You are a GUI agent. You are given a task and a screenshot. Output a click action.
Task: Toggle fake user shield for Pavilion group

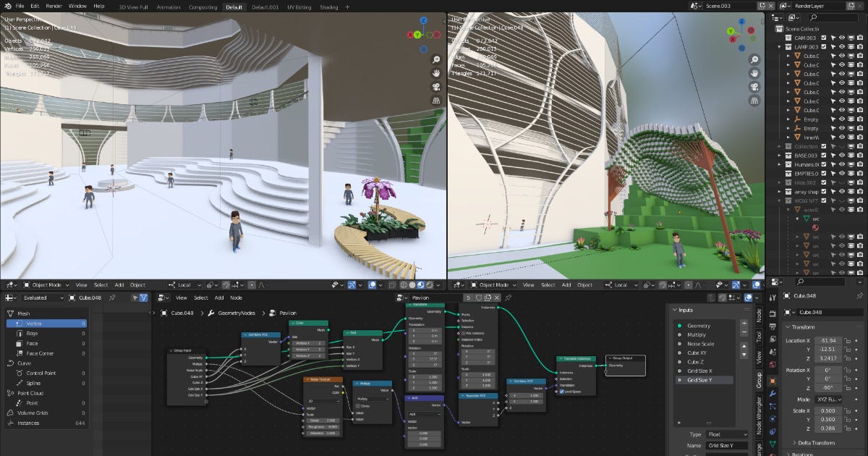(x=477, y=297)
